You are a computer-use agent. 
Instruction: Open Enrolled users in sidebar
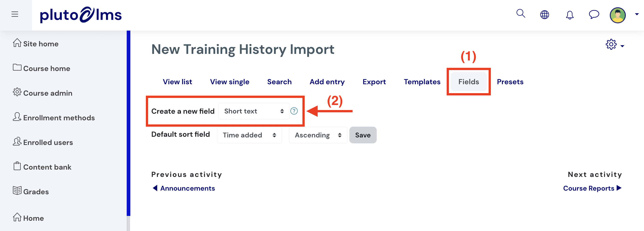43,142
